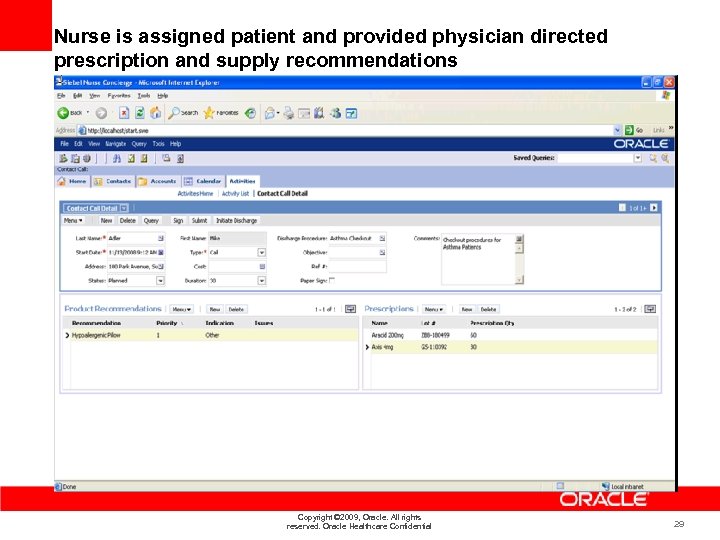This screenshot has width=720, height=540.
Task: Click the Sign button
Action: (178, 220)
